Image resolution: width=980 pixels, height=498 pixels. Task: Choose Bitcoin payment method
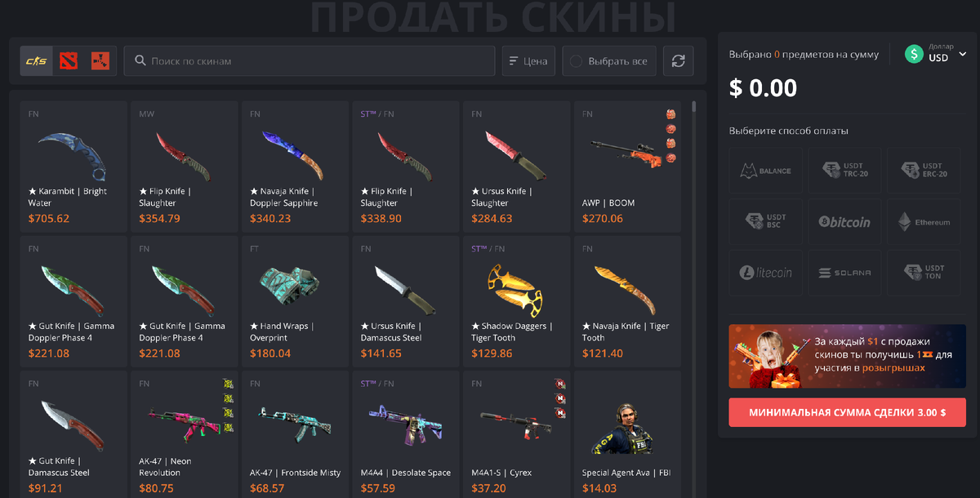pos(844,222)
